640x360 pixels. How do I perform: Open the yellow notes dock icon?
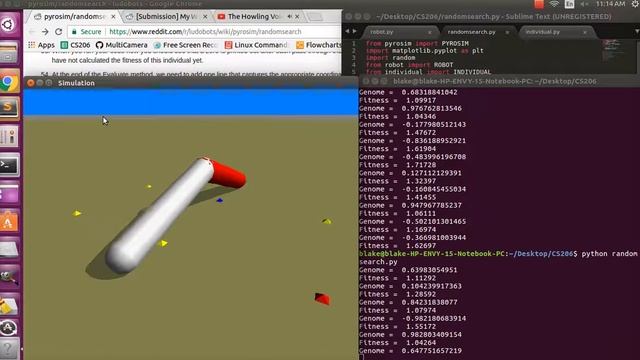tap(9, 306)
